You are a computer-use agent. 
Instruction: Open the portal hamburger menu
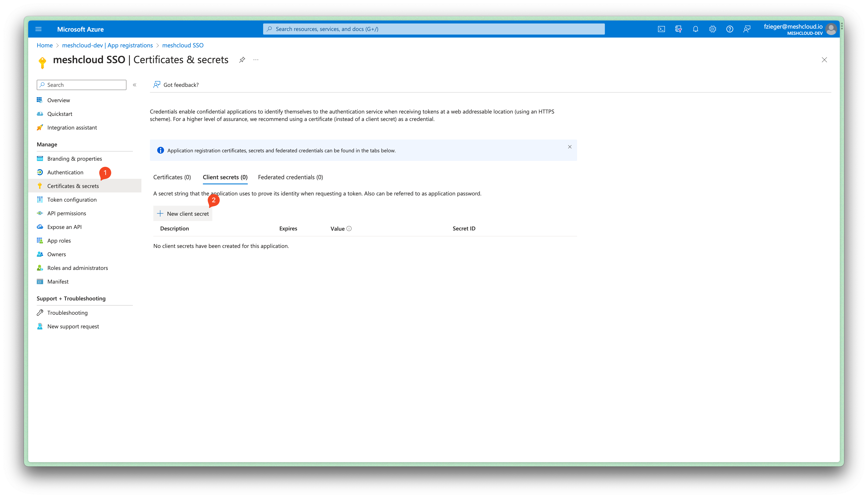[38, 29]
